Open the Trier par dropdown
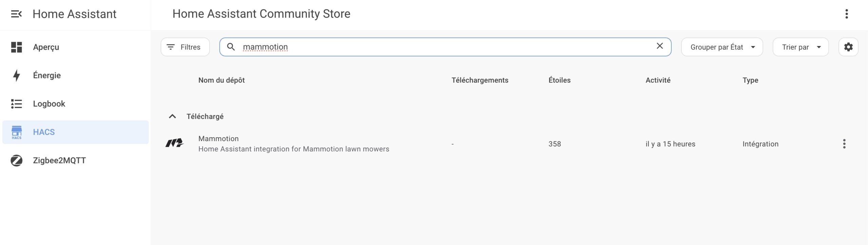The width and height of the screenshot is (868, 245). (801, 47)
